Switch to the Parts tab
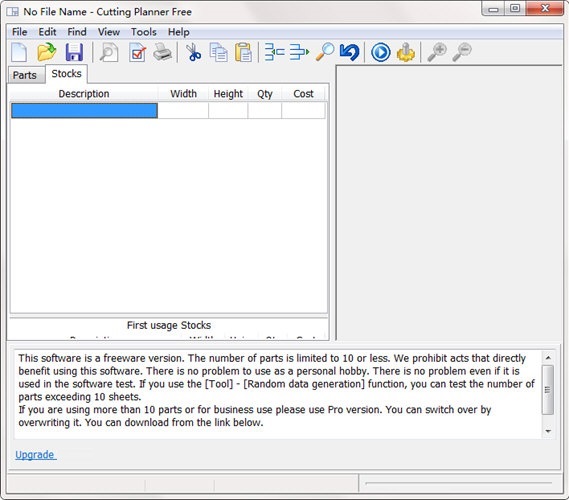Viewport: 569px width, 500px height. click(x=25, y=75)
